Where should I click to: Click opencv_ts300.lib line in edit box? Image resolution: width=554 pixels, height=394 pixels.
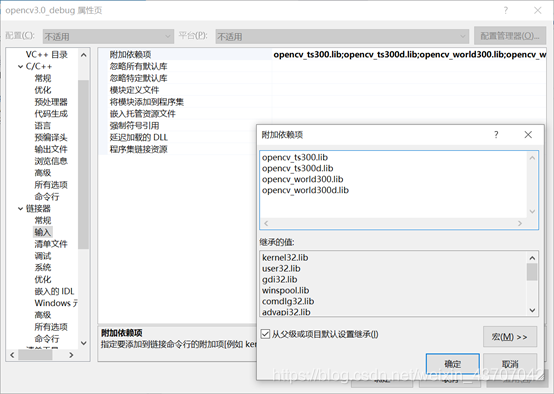[x=295, y=157]
